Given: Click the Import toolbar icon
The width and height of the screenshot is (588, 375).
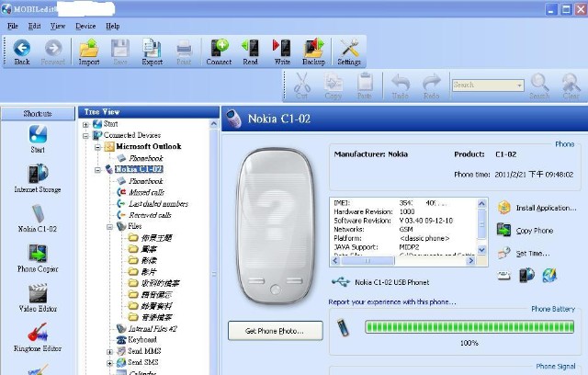Looking at the screenshot, I should 89,51.
